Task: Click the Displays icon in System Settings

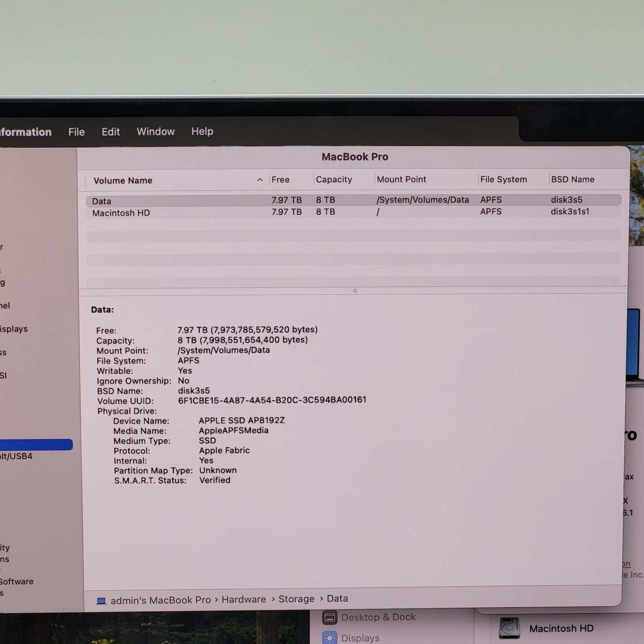Action: point(330,638)
